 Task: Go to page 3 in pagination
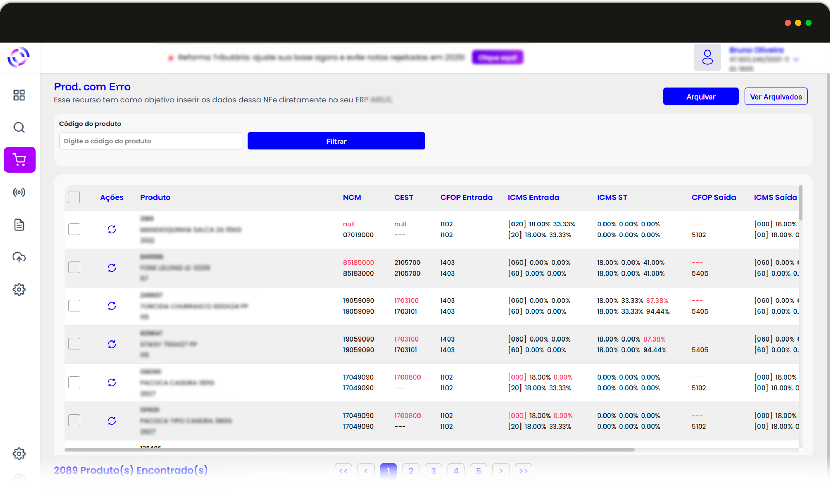point(433,471)
